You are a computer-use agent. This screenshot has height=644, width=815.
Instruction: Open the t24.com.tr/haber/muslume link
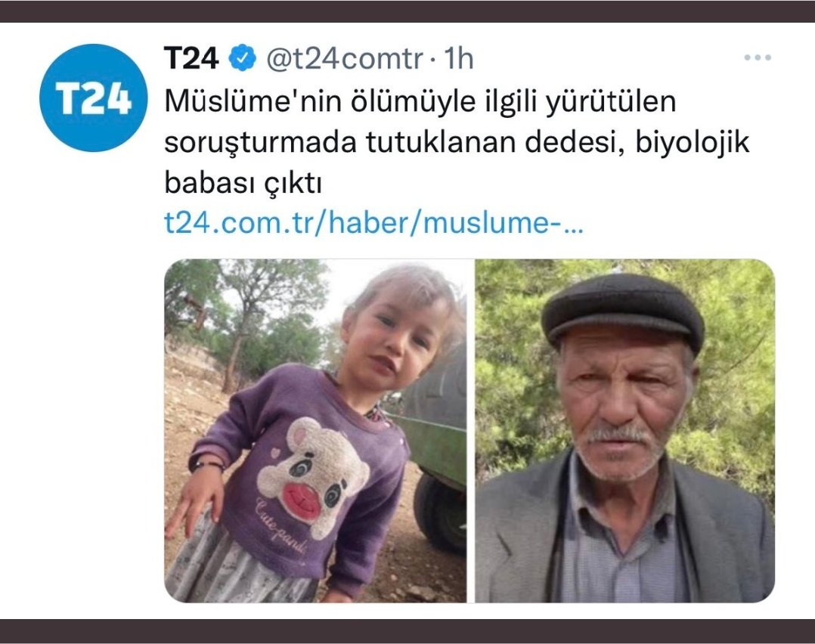373,223
